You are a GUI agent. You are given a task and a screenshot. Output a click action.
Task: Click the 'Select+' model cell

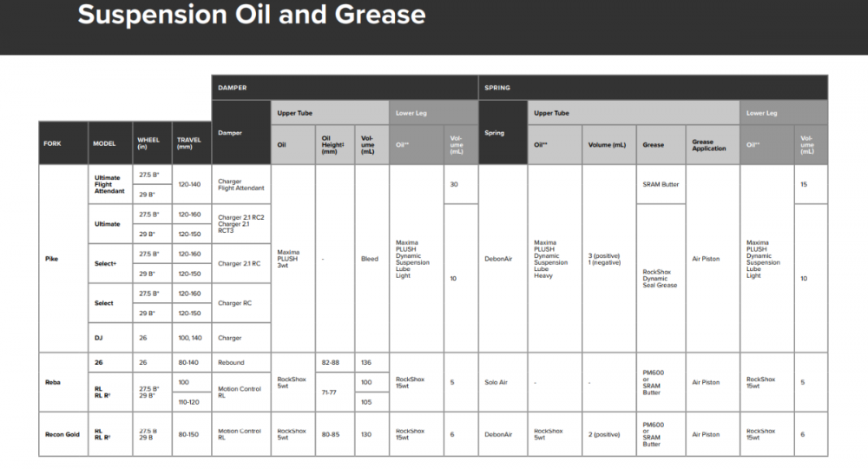tap(110, 263)
